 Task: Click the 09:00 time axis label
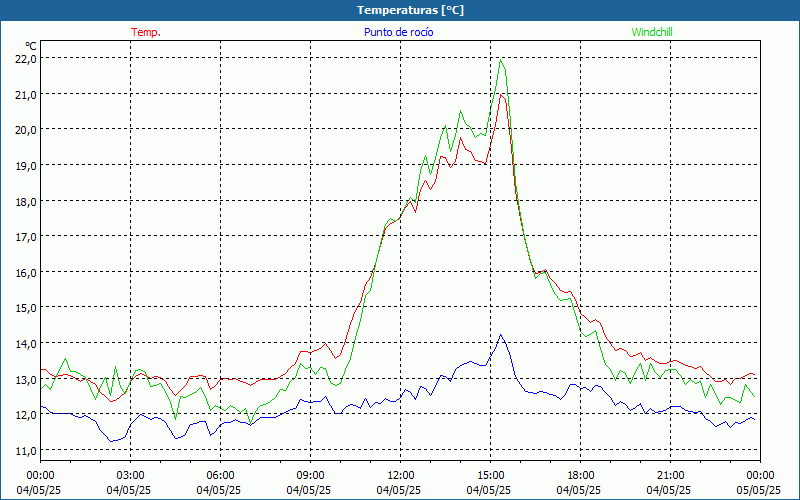[310, 475]
